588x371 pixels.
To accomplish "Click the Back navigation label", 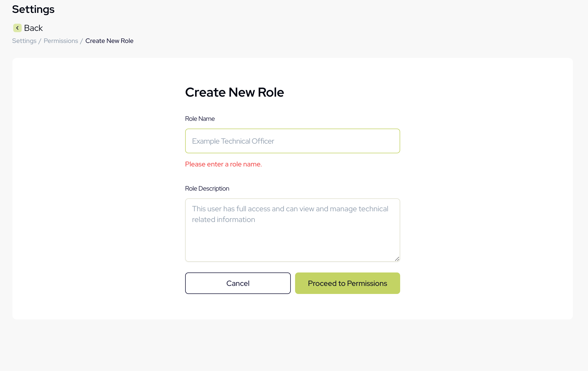I will [x=33, y=28].
